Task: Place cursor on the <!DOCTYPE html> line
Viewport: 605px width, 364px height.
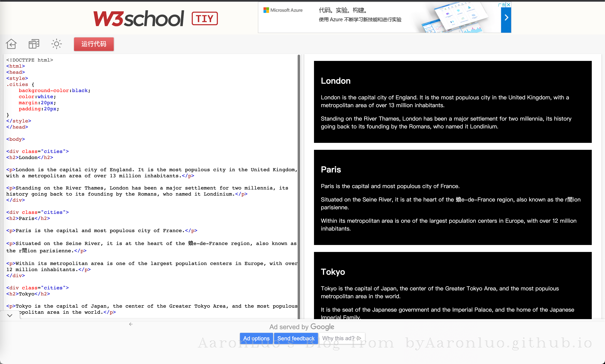Action: [x=30, y=60]
